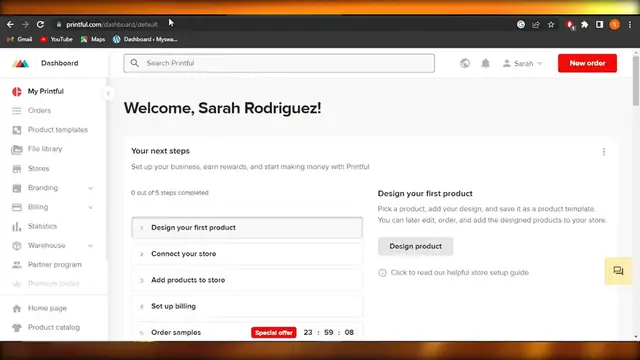
Task: Click the info icon beside setup guide
Action: [382, 273]
